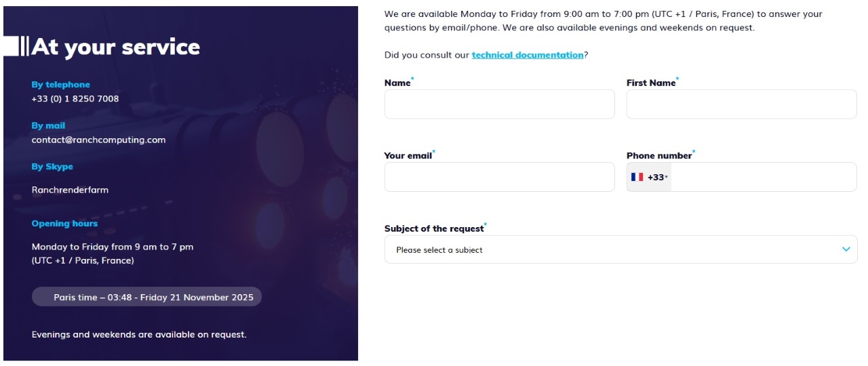Click the 'Subject of the request' label

434,228
